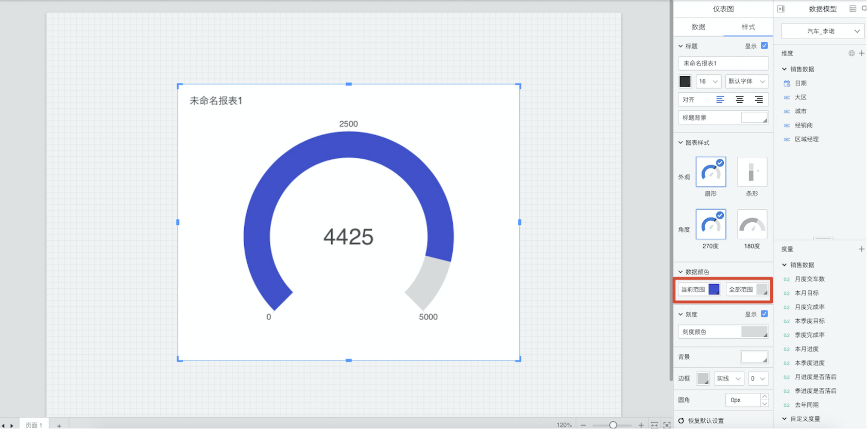Viewport: 868px width, 429px height.
Task: Select the 扇形 appearance style
Action: point(711,172)
